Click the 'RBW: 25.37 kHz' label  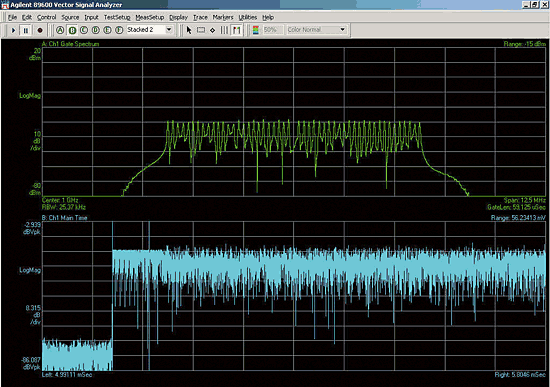[63, 207]
